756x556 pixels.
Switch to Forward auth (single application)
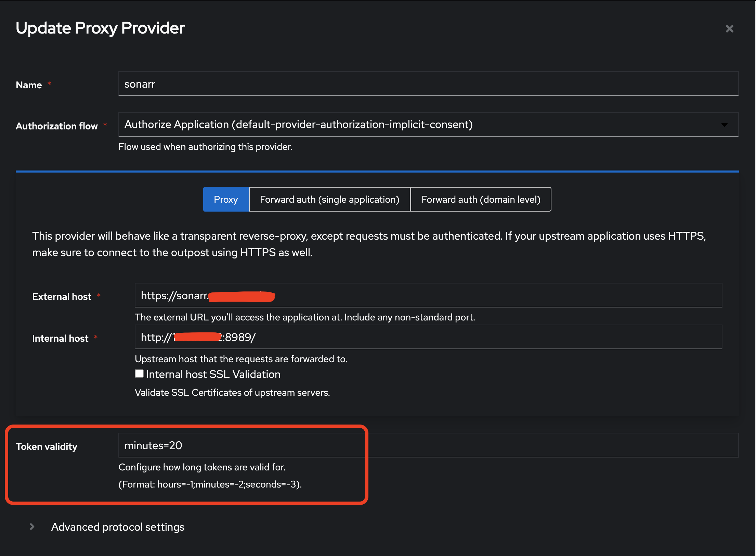click(x=329, y=199)
